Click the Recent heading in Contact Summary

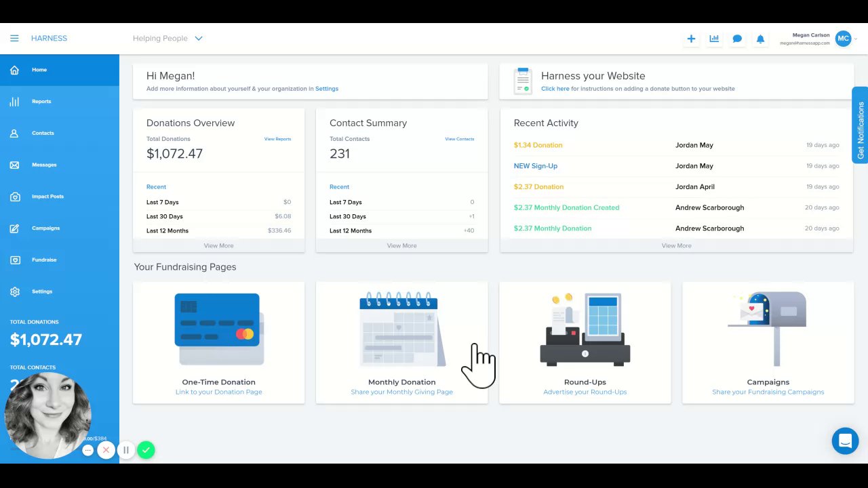pos(339,187)
